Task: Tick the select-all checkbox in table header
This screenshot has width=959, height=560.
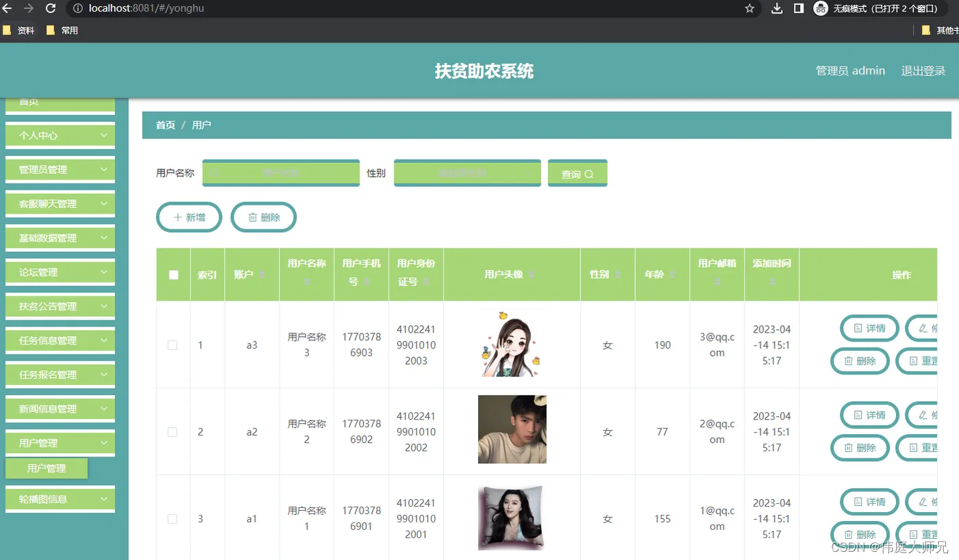Action: (173, 275)
